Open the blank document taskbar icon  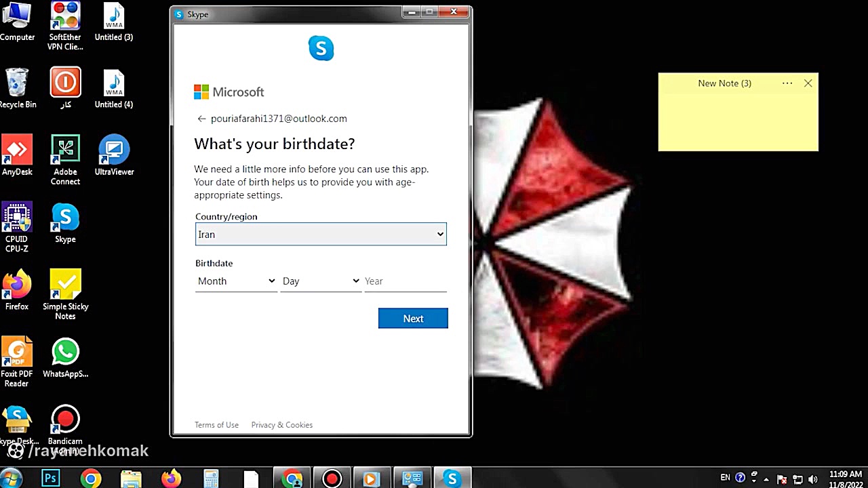(251, 479)
